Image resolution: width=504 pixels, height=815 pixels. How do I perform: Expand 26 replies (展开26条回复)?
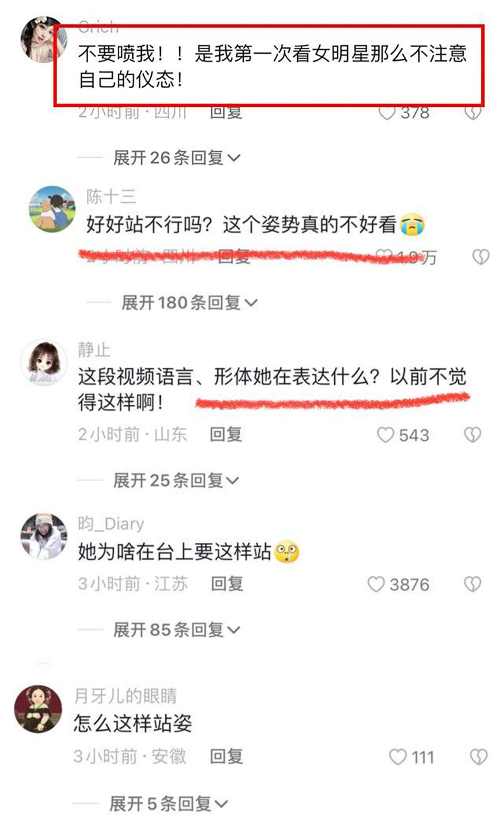click(176, 158)
